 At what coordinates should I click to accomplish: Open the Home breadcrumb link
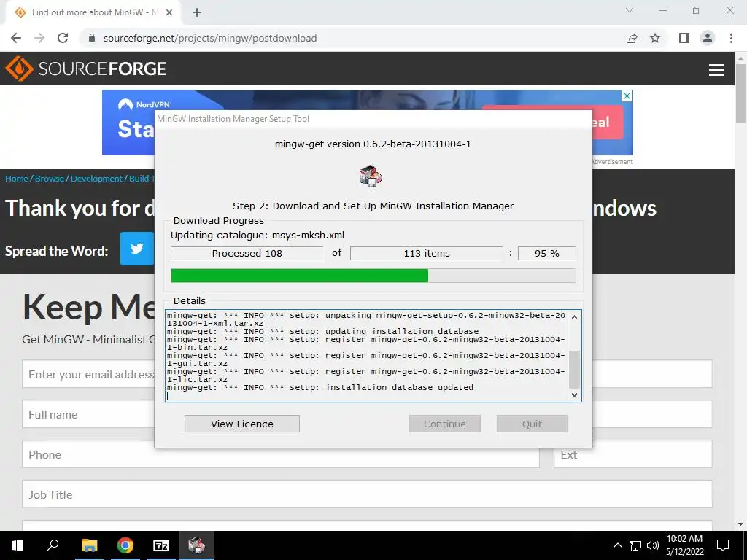click(x=17, y=179)
